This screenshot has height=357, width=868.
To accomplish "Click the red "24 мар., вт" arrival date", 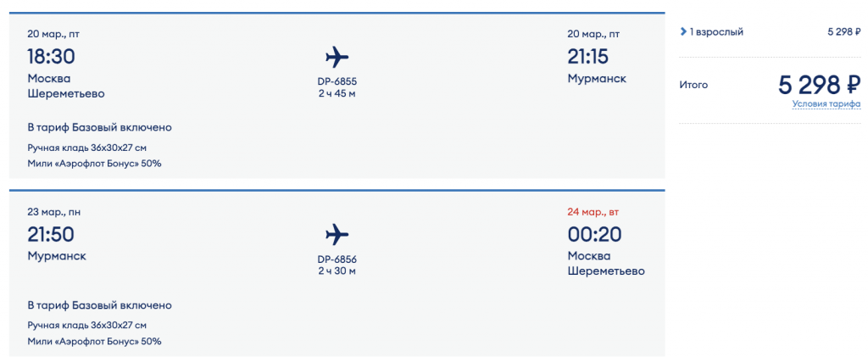I will pos(594,212).
